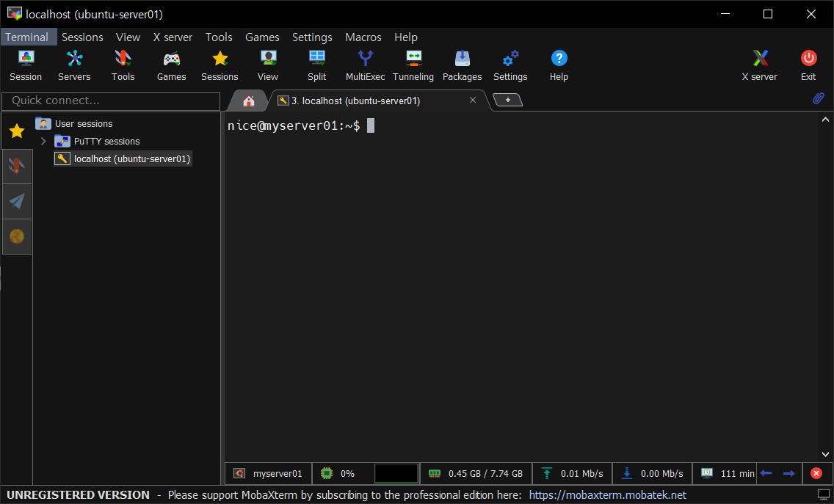Open the Macros menu
Viewport: 834px width, 504px height.
tap(363, 37)
